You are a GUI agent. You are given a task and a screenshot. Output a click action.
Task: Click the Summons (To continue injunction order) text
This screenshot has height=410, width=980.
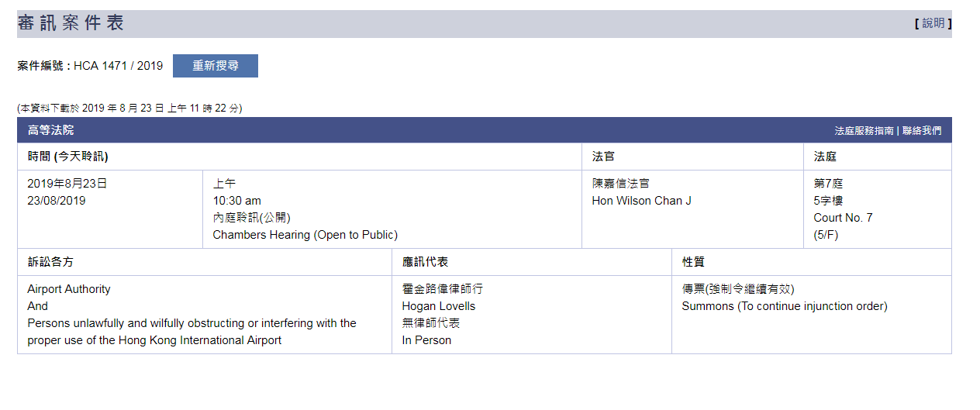click(x=784, y=306)
